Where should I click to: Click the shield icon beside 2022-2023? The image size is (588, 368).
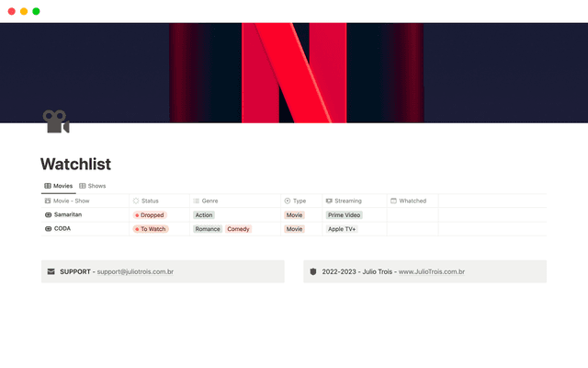coord(312,271)
